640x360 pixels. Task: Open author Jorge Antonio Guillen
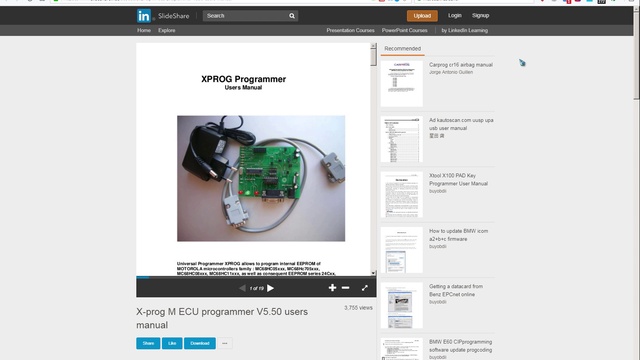pos(451,72)
